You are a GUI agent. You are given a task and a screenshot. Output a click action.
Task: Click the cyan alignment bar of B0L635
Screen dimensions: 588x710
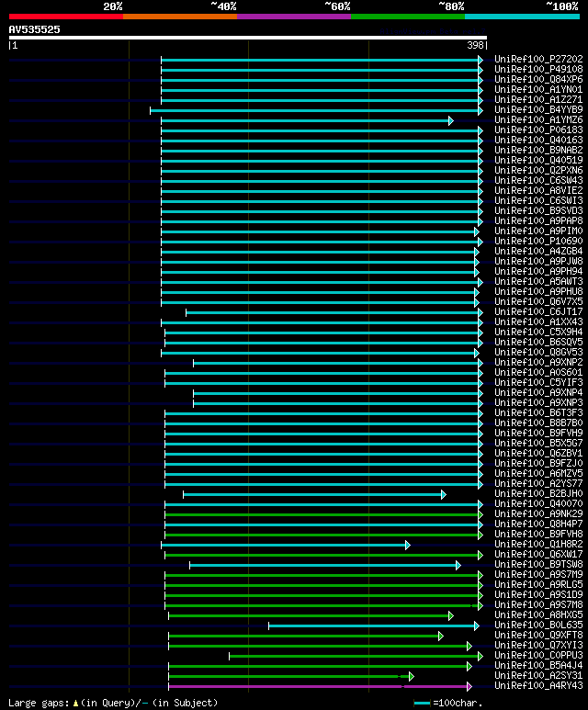click(x=374, y=625)
